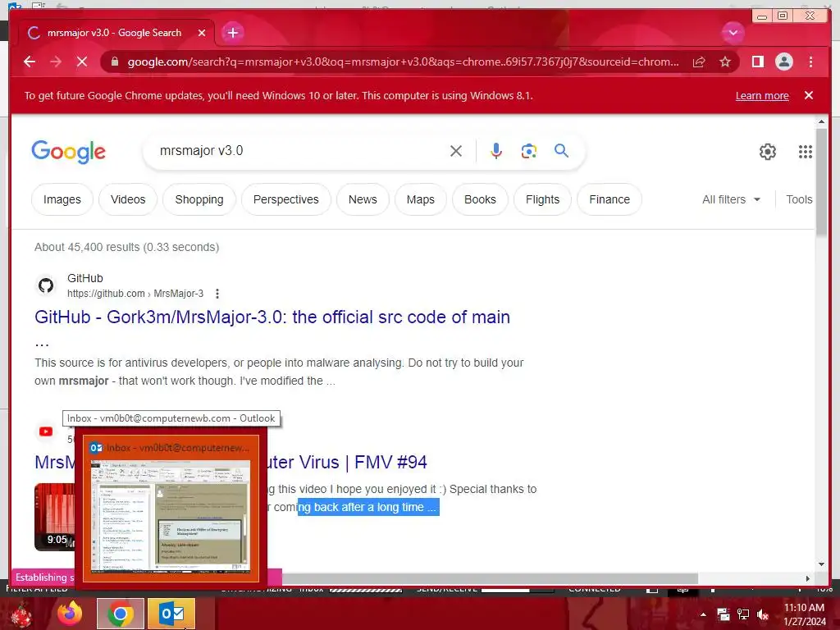Screen dimensions: 840x630
Task: Open the 9:05 video thumbnail
Action: pyautogui.click(x=54, y=517)
